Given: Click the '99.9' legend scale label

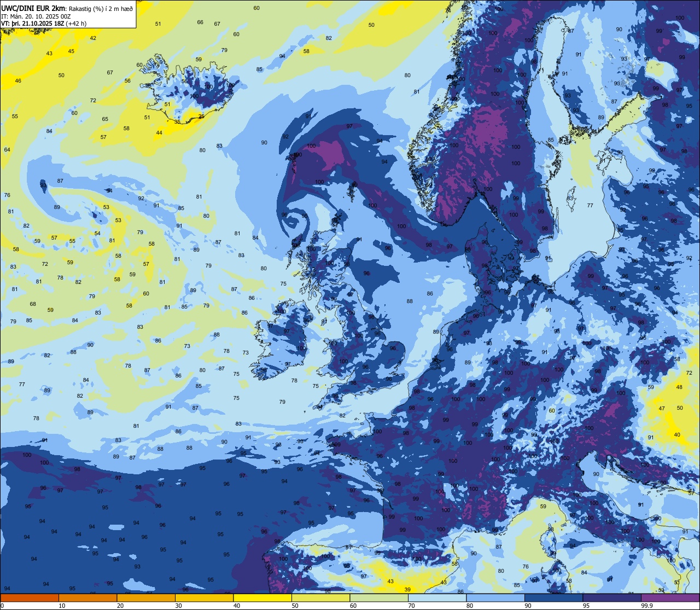Looking at the screenshot, I should 646,606.
